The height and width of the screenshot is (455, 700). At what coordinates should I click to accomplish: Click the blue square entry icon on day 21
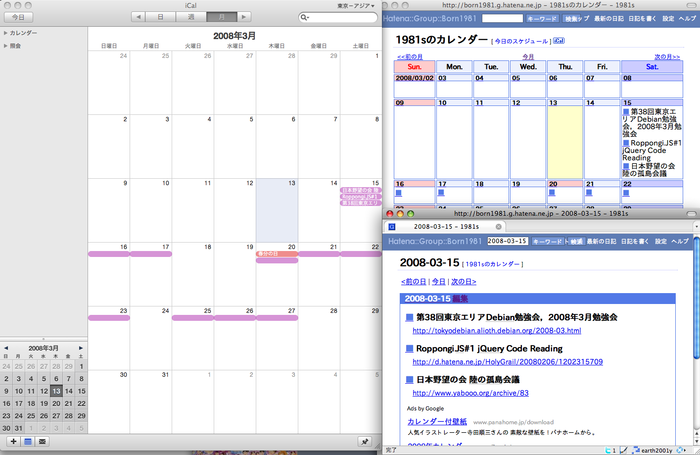tap(589, 193)
